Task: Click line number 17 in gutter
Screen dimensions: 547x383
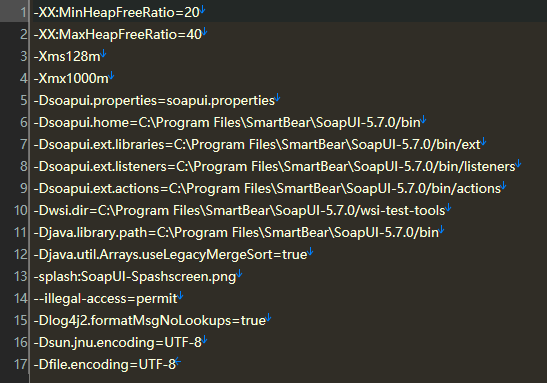Action: coord(20,364)
